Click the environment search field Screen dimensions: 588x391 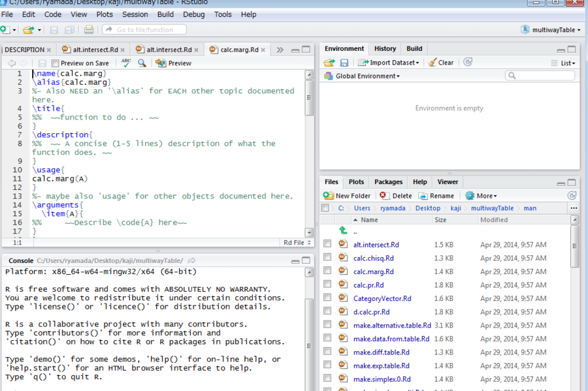pos(540,76)
